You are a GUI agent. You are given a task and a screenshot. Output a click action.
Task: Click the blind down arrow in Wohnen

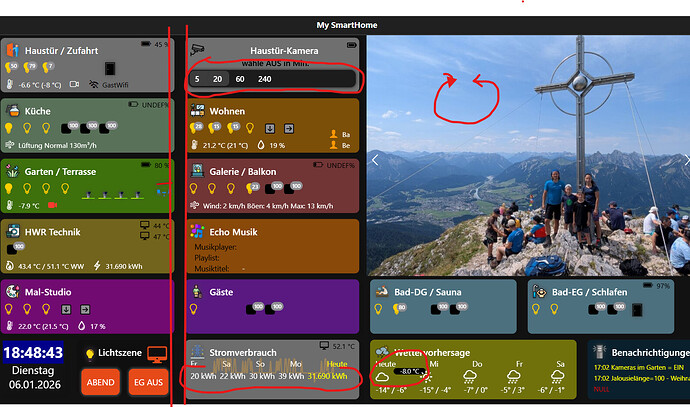point(270,128)
